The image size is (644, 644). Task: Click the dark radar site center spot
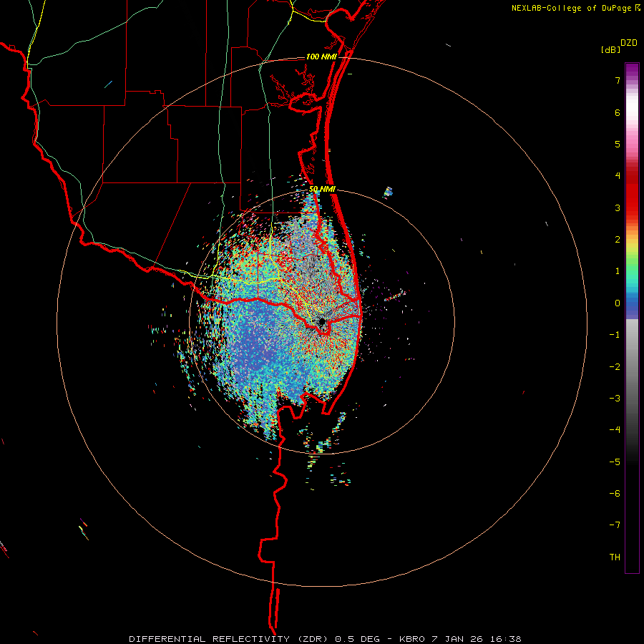pos(321,321)
